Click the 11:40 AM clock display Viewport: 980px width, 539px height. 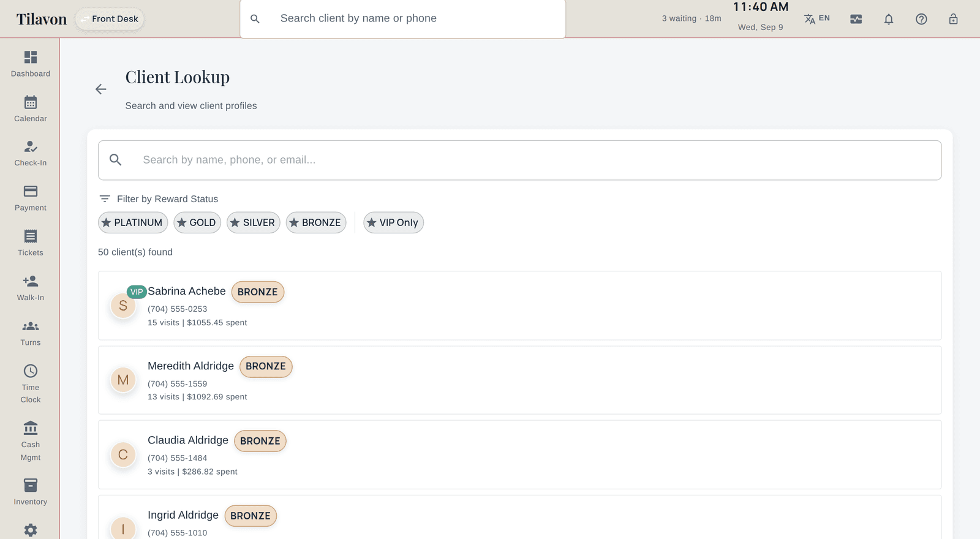[761, 7]
